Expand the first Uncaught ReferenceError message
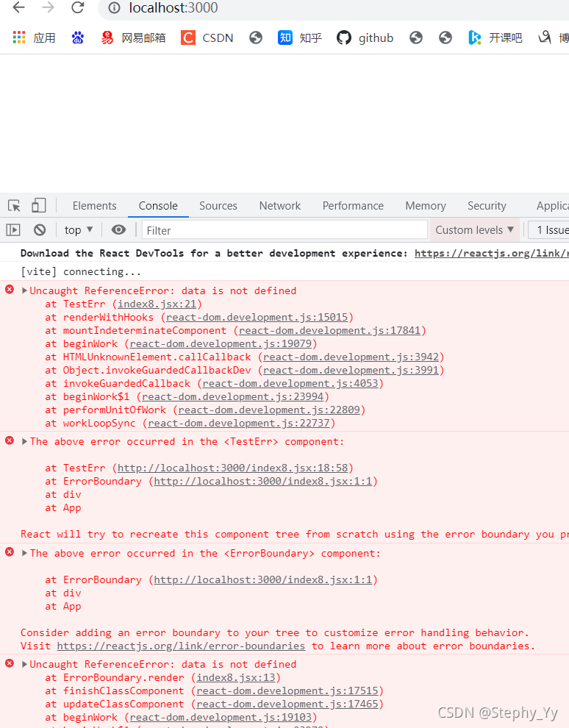The image size is (569, 728). point(24,290)
